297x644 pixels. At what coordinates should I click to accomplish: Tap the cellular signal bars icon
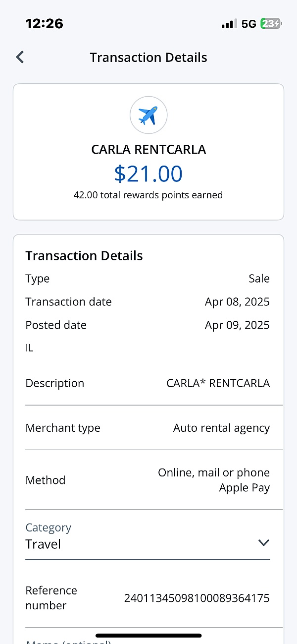pos(229,24)
